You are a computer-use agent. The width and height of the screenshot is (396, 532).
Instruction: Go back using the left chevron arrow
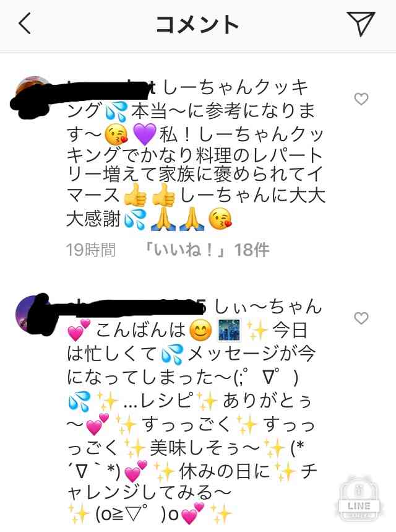click(24, 24)
